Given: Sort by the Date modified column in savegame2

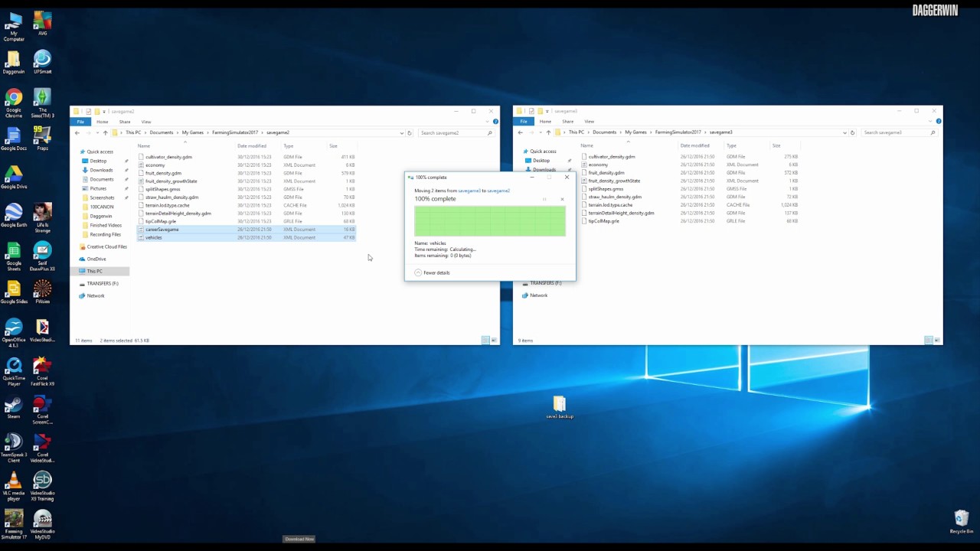Looking at the screenshot, I should [x=252, y=146].
